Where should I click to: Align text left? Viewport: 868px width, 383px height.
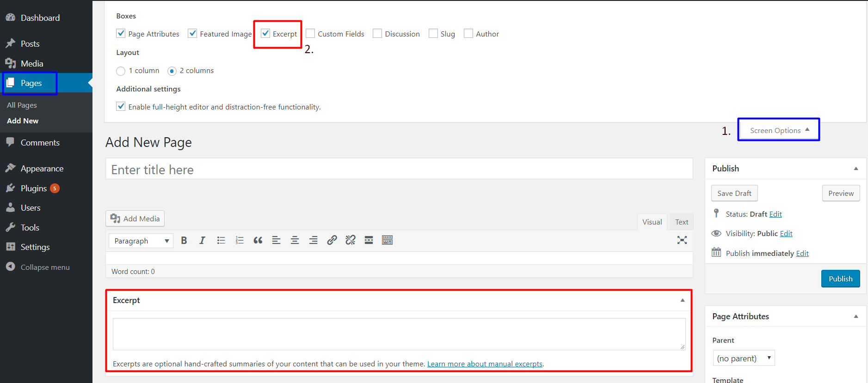(x=276, y=240)
